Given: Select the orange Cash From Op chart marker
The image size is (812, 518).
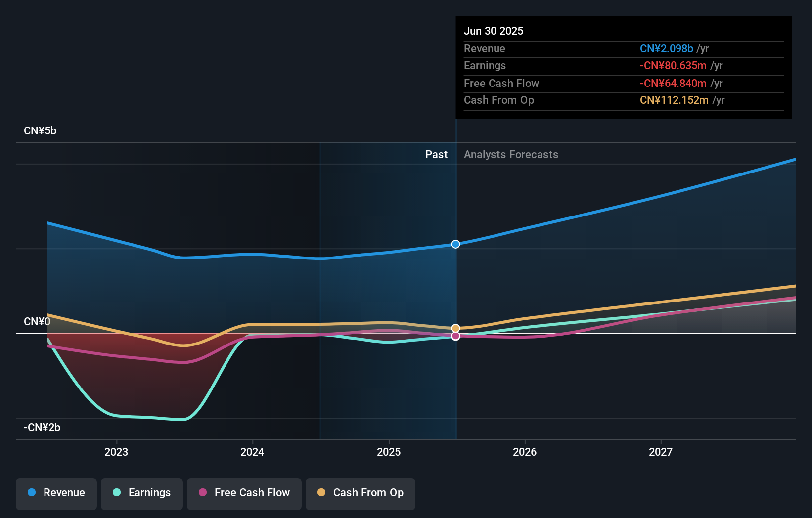Looking at the screenshot, I should pos(455,328).
